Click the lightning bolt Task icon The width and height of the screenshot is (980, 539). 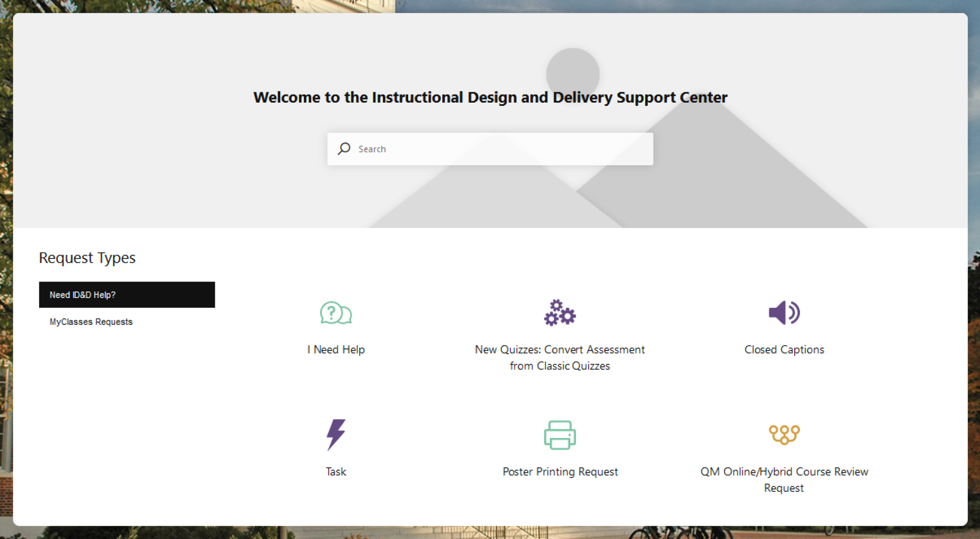point(335,434)
